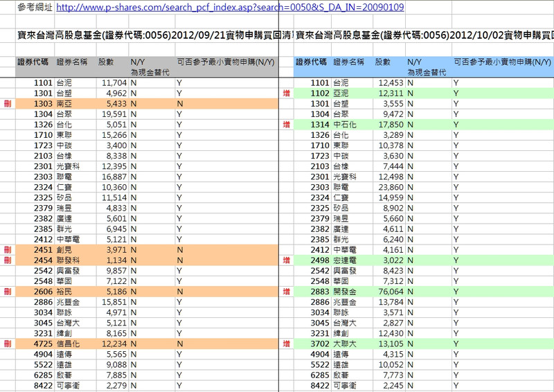Select right table 啟碁 shares 7,773
This screenshot has width=554, height=392.
[393, 375]
